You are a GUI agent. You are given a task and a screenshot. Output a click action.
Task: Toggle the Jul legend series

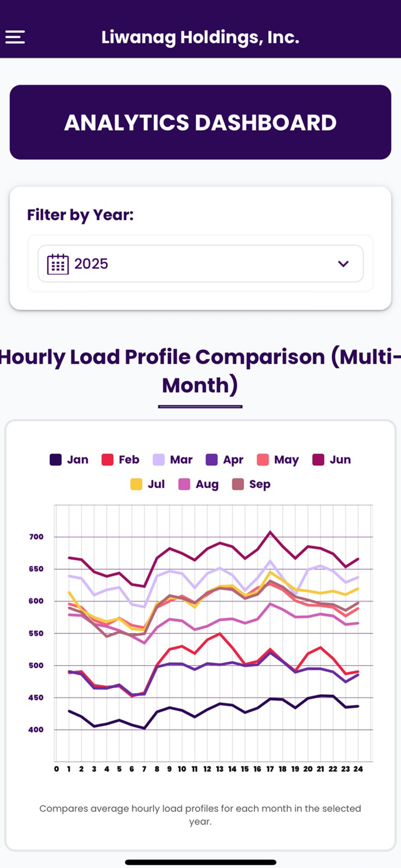pyautogui.click(x=148, y=484)
